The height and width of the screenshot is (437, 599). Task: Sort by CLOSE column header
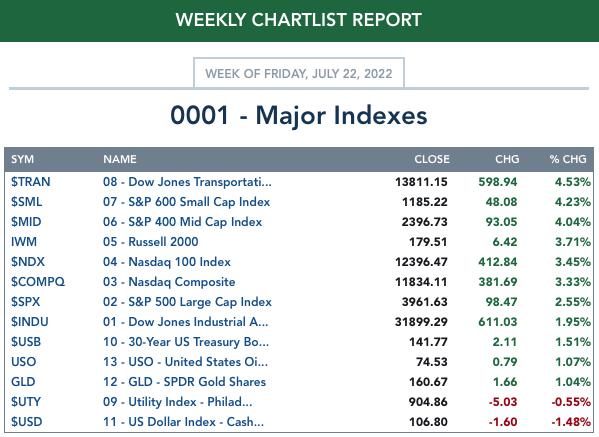pyautogui.click(x=432, y=159)
